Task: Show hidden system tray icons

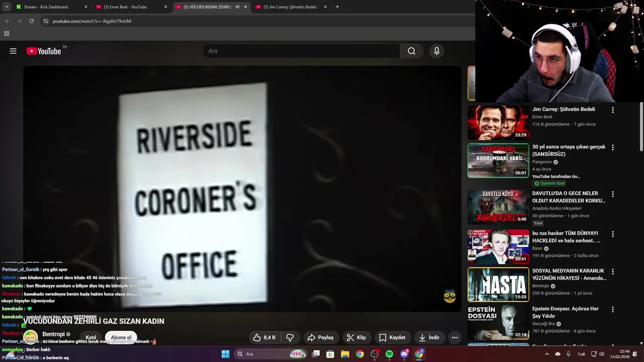Action: tap(547, 354)
